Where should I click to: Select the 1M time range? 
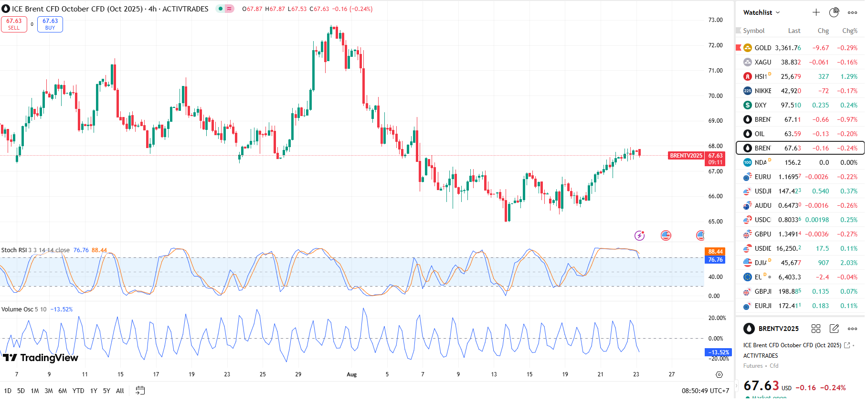(35, 391)
